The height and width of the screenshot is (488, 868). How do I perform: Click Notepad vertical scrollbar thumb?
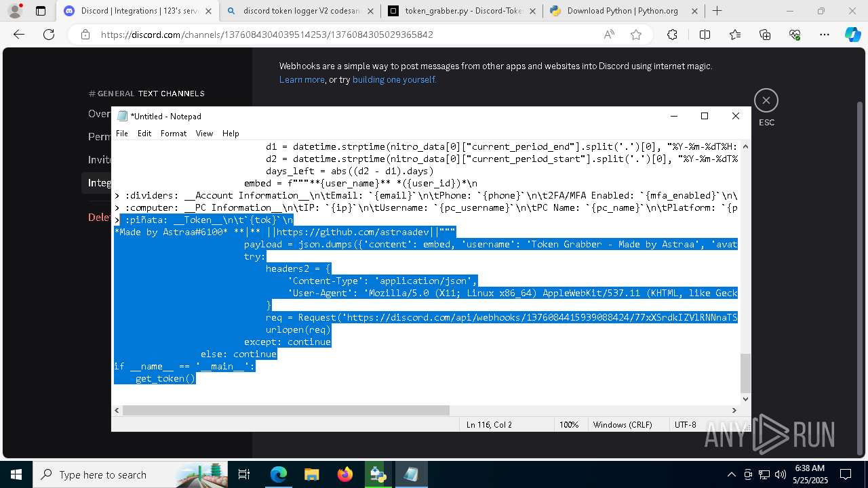coord(745,372)
